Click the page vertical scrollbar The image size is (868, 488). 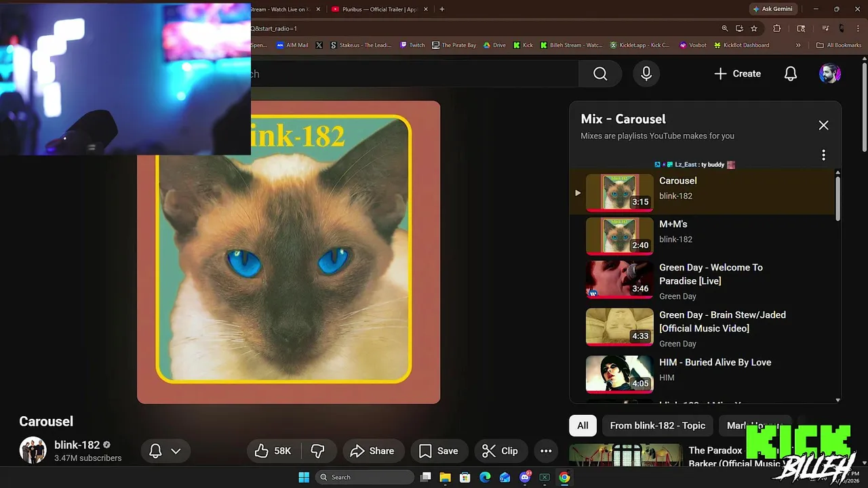pos(864,108)
